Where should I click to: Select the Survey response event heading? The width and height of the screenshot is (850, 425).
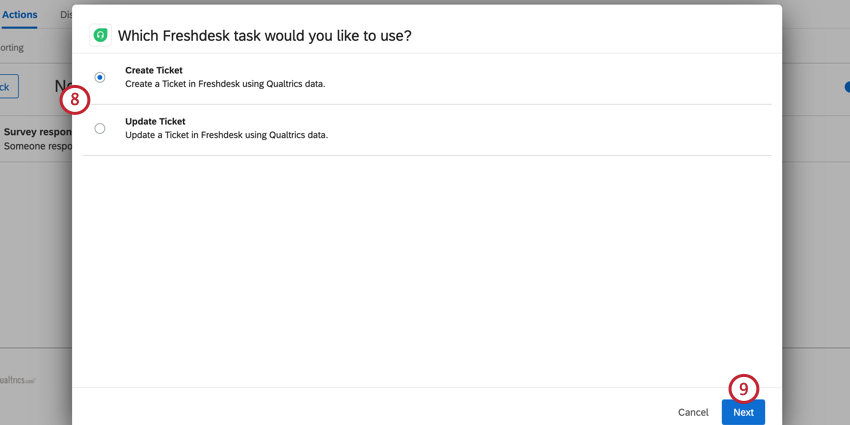pos(37,132)
